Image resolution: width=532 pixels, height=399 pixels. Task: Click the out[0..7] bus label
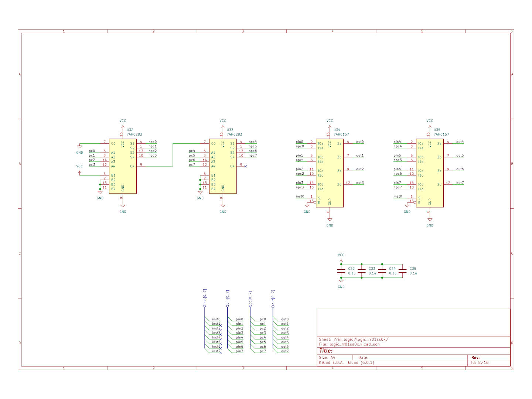(x=273, y=298)
